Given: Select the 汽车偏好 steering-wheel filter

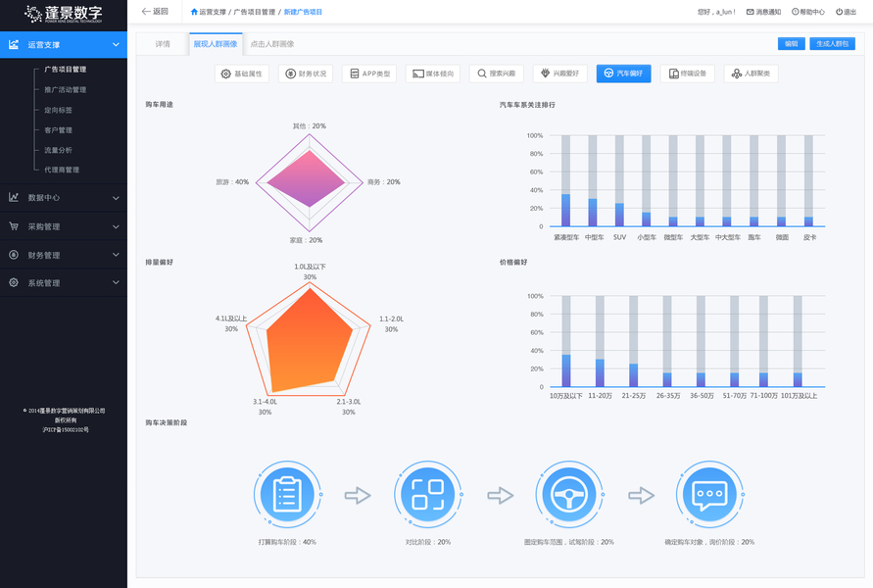Looking at the screenshot, I should tap(623, 73).
